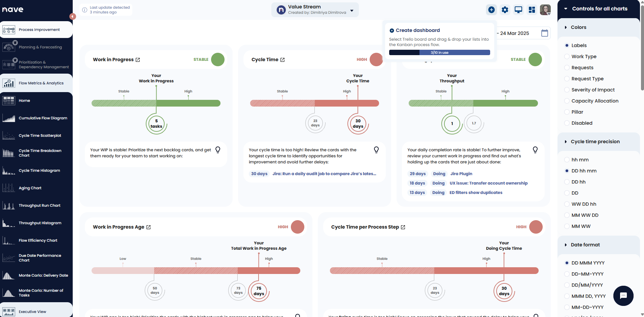The width and height of the screenshot is (644, 317).
Task: Click the 3/10 in use progress bar
Action: (x=439, y=52)
